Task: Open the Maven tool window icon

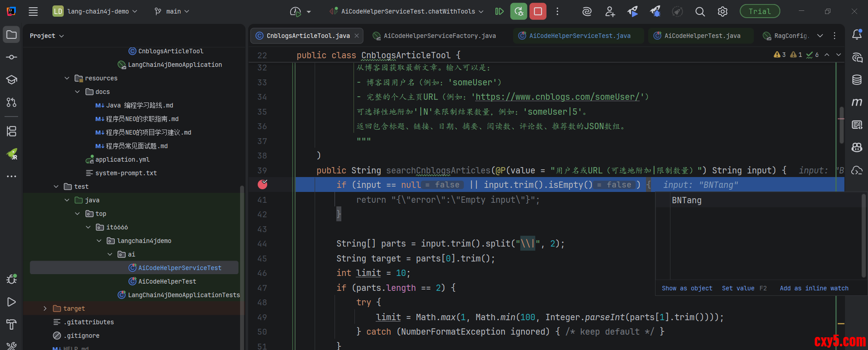Action: (857, 103)
